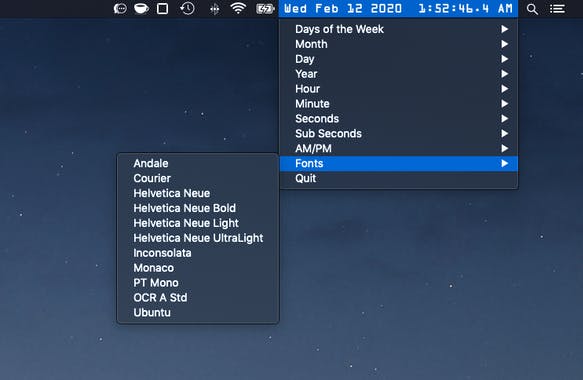Open the Year submenu
The width and height of the screenshot is (583, 380).
click(399, 74)
